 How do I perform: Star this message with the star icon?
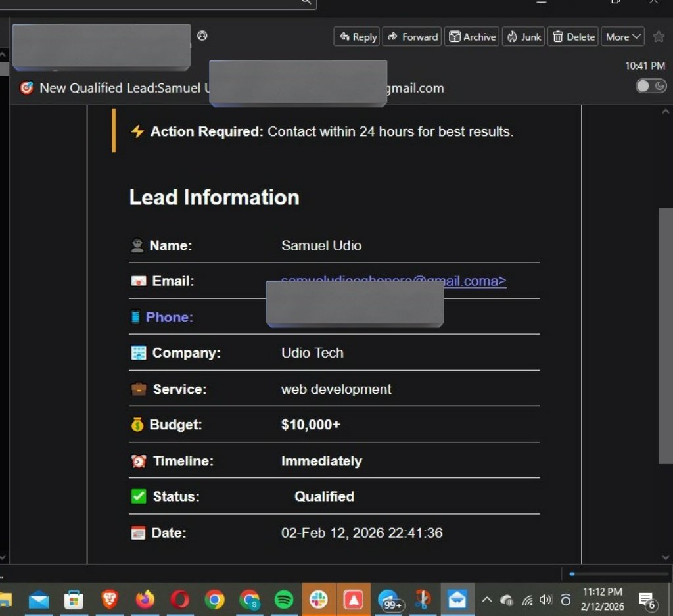(659, 37)
